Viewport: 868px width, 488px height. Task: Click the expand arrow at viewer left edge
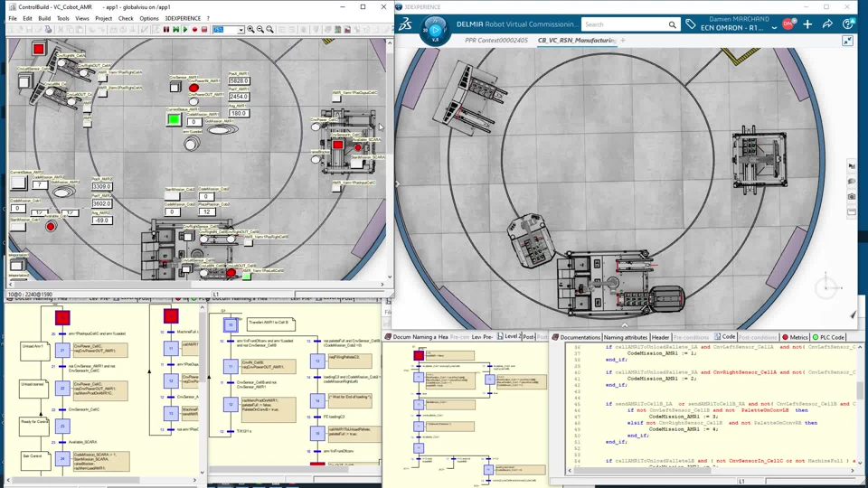tap(398, 184)
